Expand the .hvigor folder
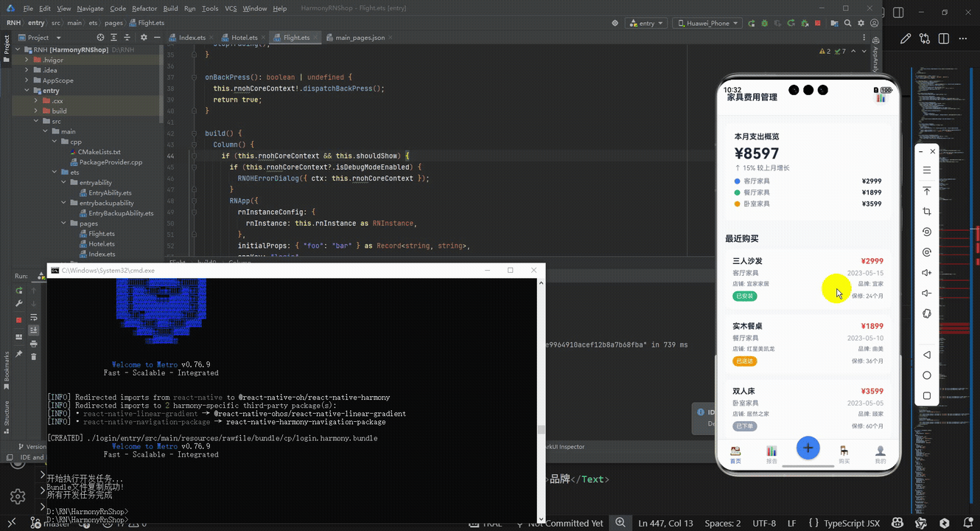This screenshot has height=531, width=980. point(27,60)
